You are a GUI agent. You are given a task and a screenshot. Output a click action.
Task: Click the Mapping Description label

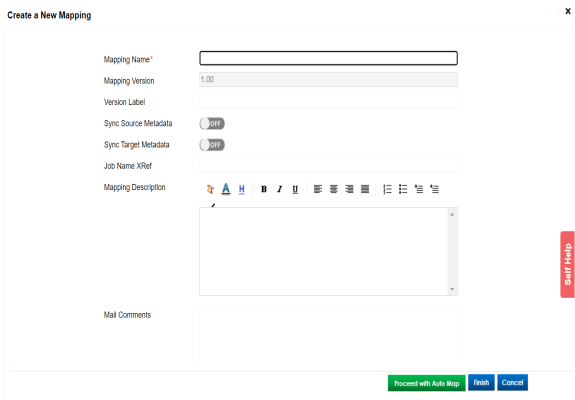click(135, 187)
